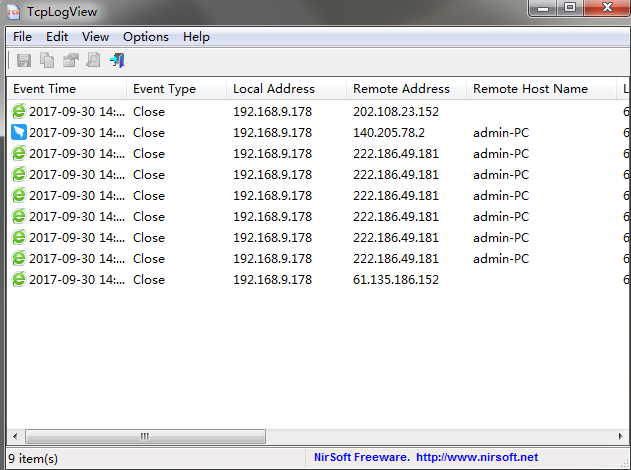Select the remote address cell 61.135.186.152
Viewport: 631px width, 470px height.
(x=396, y=279)
